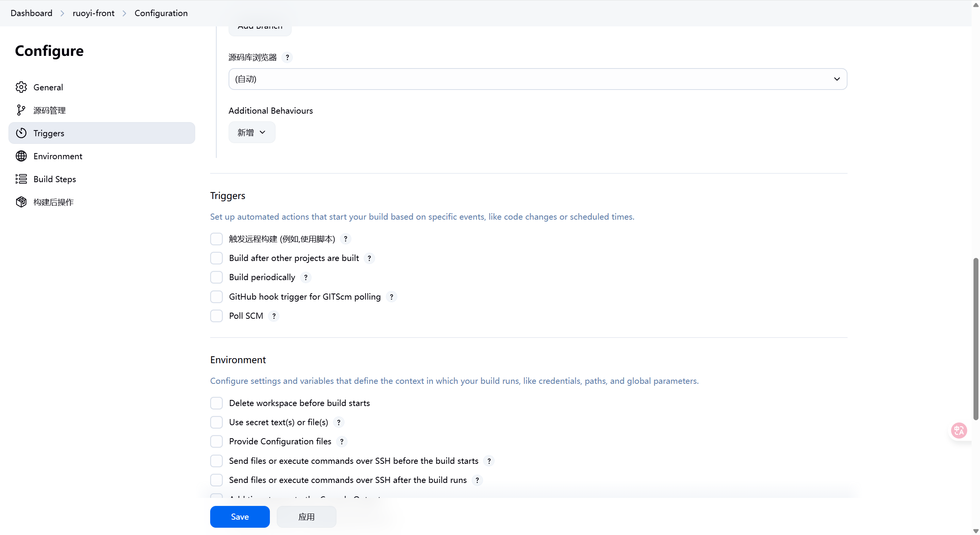Open the 源码库浏览器 (自动) dropdown

pyautogui.click(x=537, y=79)
